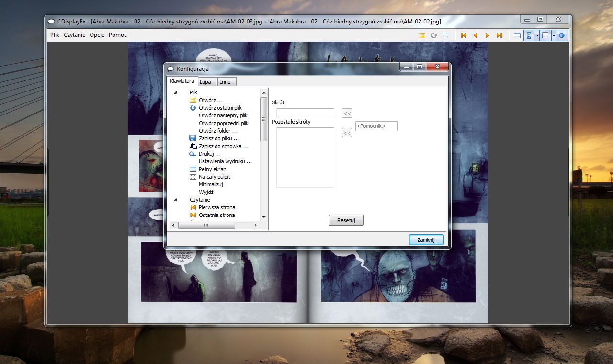The width and height of the screenshot is (613, 364).
Task: Select Wyjdź in the shortcut tree
Action: point(206,192)
